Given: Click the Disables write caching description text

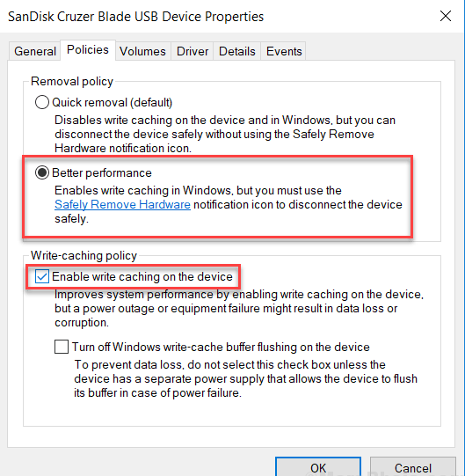Looking at the screenshot, I should pyautogui.click(x=225, y=135).
